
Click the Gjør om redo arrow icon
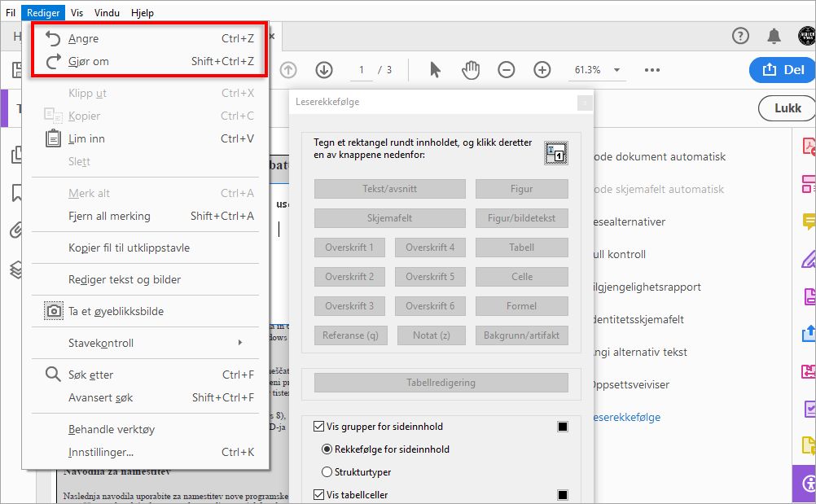(53, 61)
